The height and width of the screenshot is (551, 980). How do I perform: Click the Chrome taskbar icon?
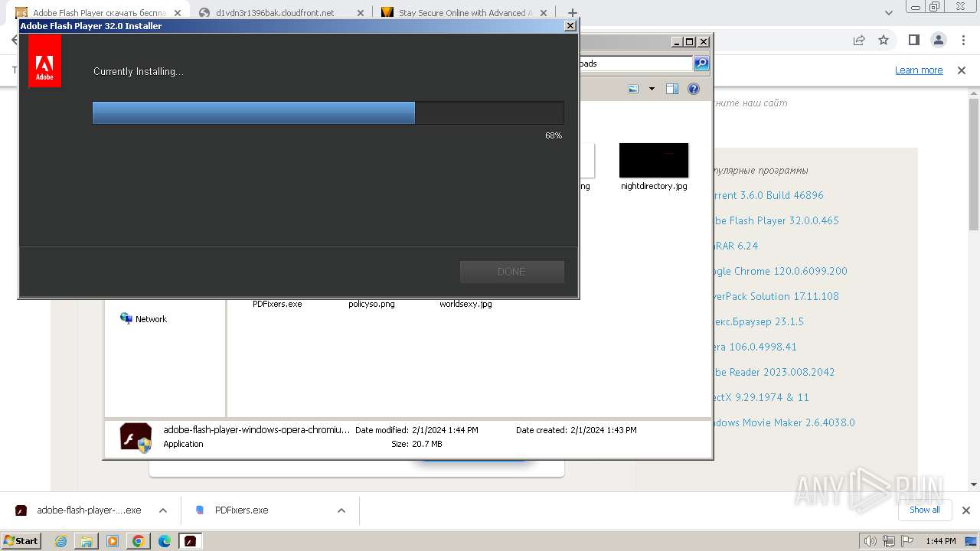tap(139, 541)
